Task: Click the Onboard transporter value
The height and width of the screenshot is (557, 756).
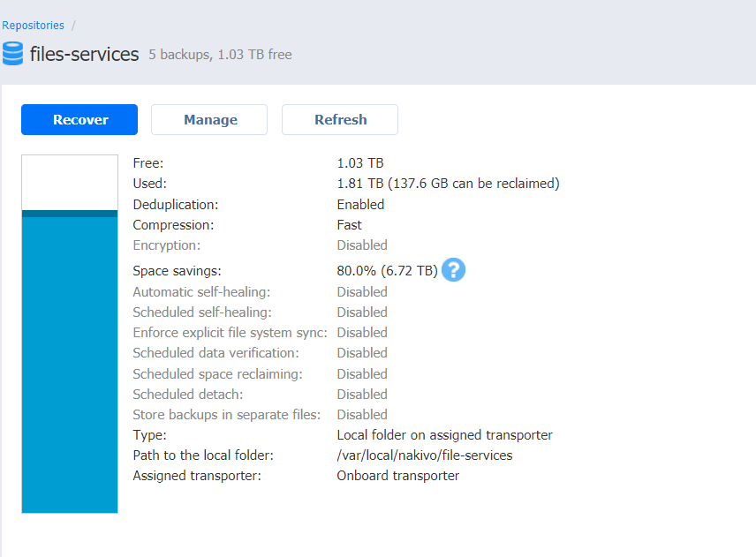Action: [x=397, y=476]
